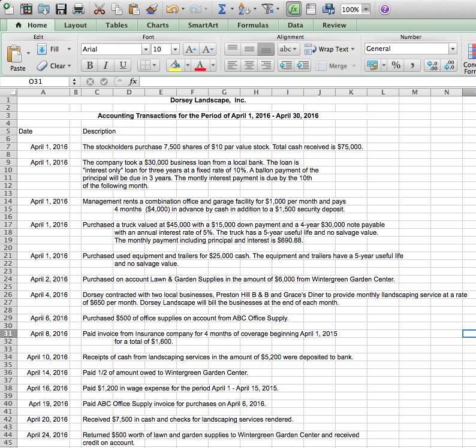Click Increase Decimal icon
This screenshot has height=448, width=476.
click(432, 65)
